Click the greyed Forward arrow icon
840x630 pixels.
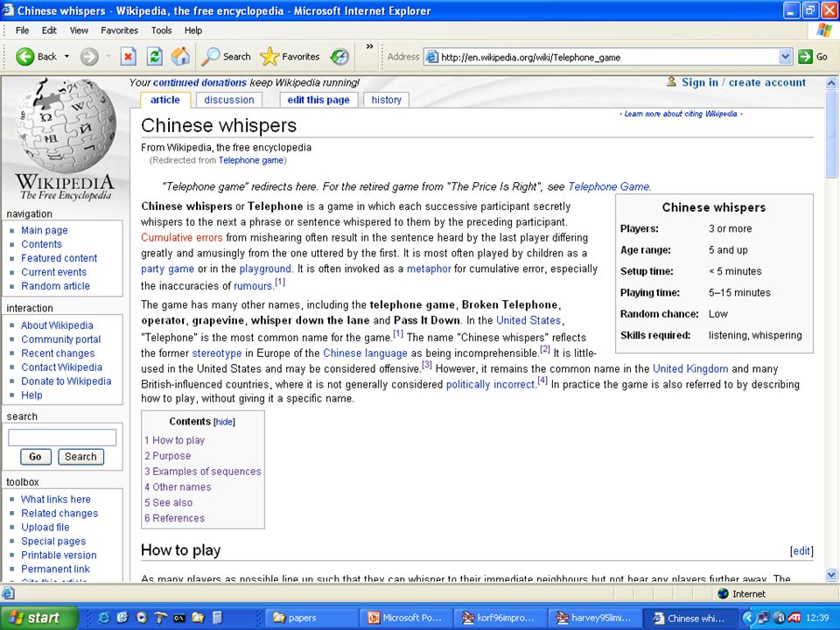point(89,56)
